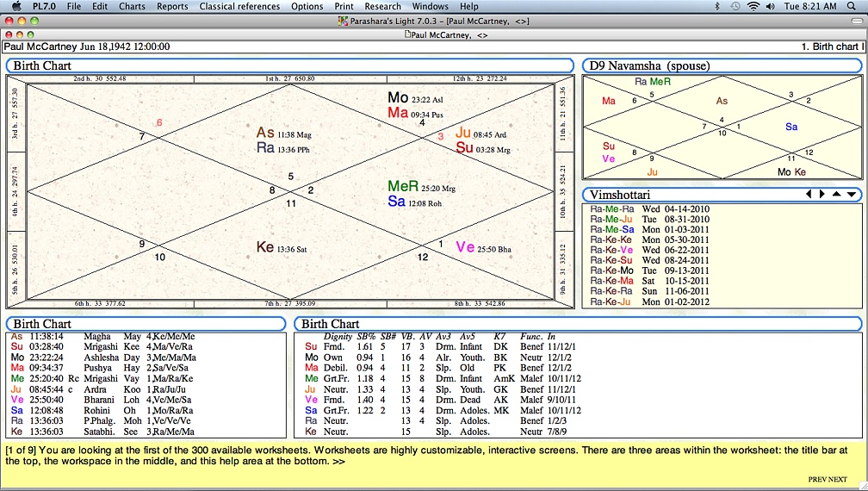Click the '1. Birth chart I' worksheet selector
Image resolution: width=868 pixels, height=491 pixels.
pyautogui.click(x=831, y=47)
